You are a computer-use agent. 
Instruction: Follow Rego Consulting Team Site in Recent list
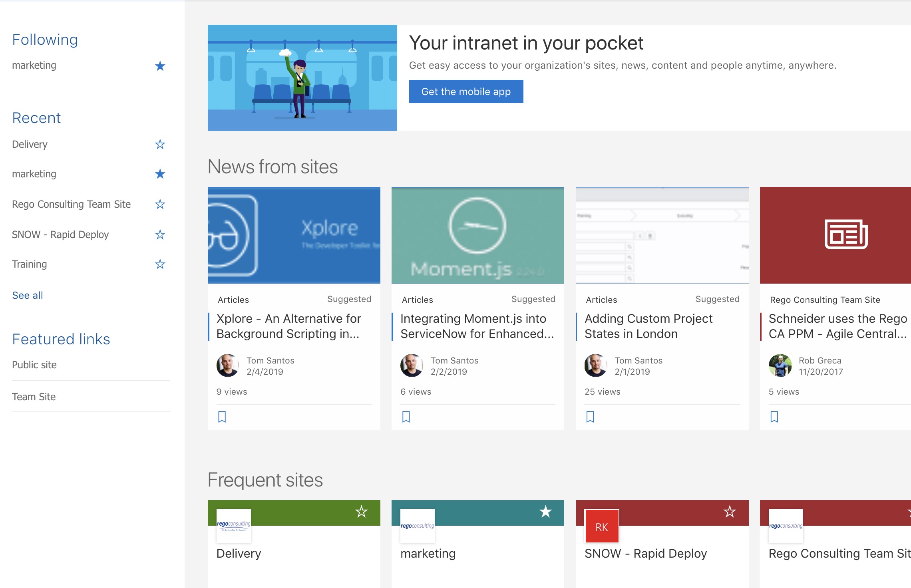coord(160,204)
